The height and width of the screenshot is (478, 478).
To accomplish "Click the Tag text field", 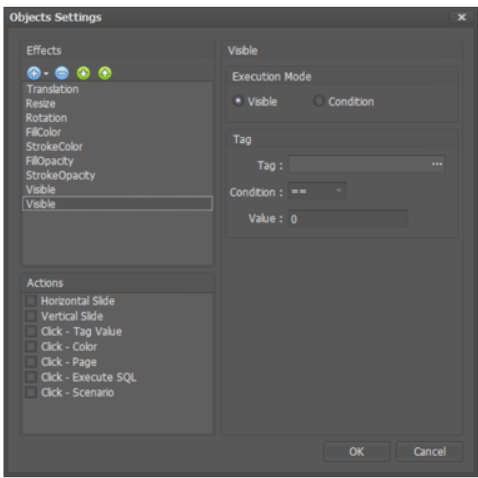I will pos(367,164).
